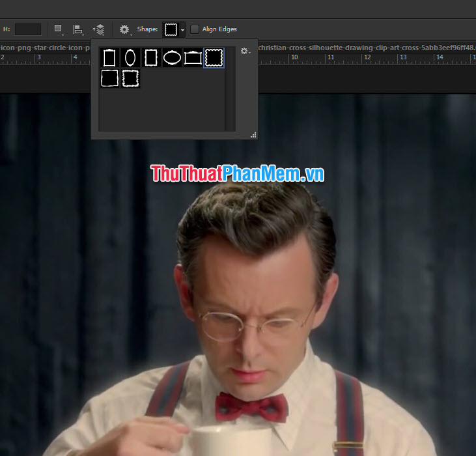Enable the Align Edges checkbox
The height and width of the screenshot is (456, 476).
(x=195, y=29)
